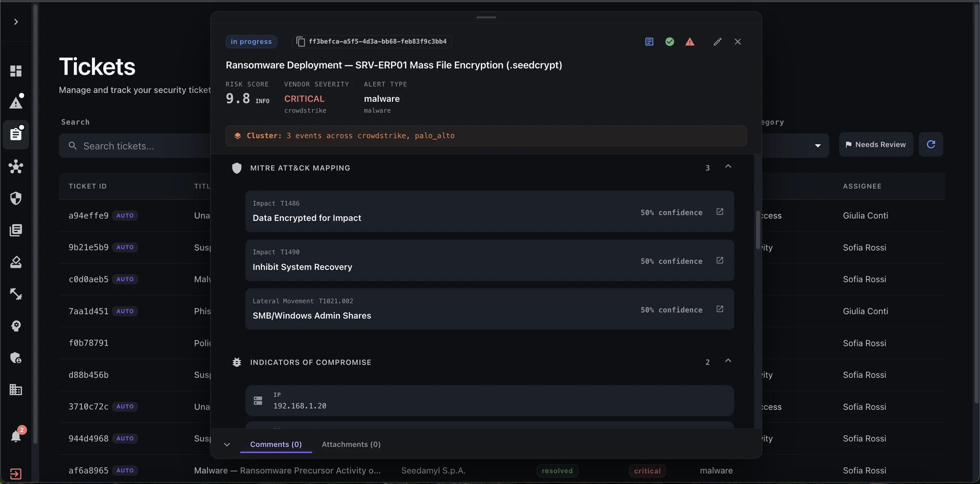
Task: Open the library documents icon in sidebar
Action: pyautogui.click(x=16, y=230)
